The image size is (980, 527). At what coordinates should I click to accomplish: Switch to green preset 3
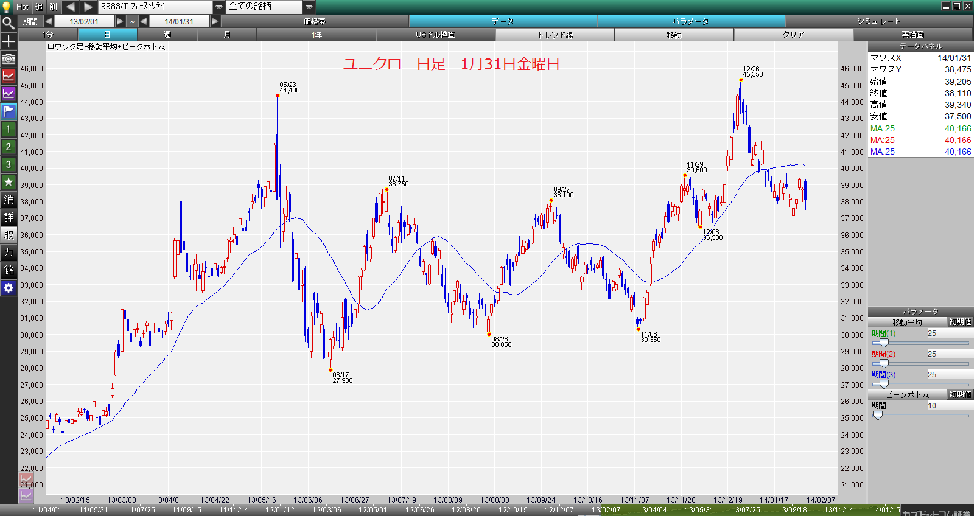9,164
